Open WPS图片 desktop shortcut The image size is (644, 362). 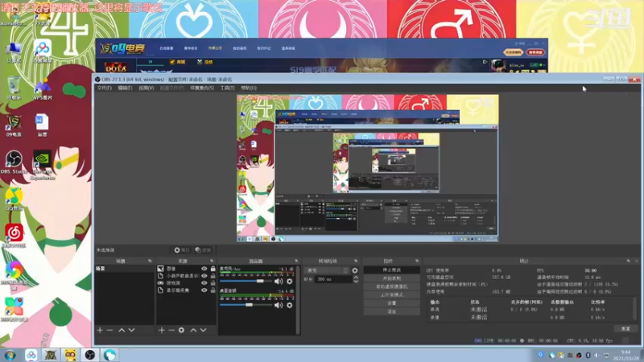click(x=43, y=89)
